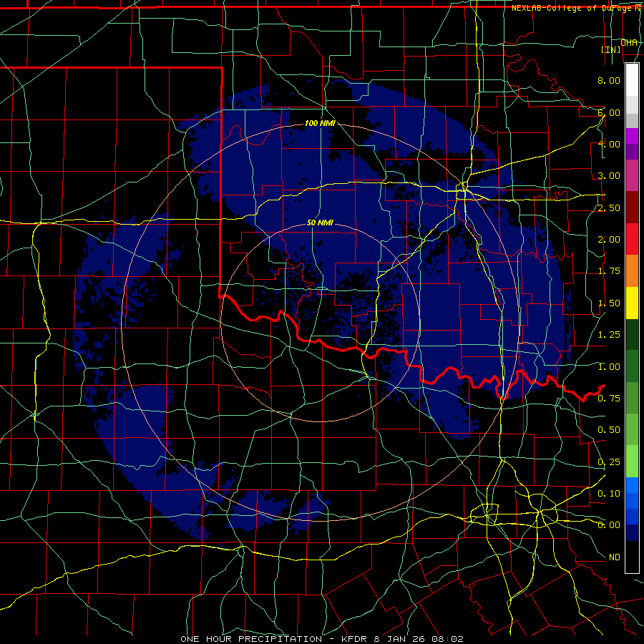
Task: Click the 1.75 legend value
Action: pyautogui.click(x=609, y=271)
